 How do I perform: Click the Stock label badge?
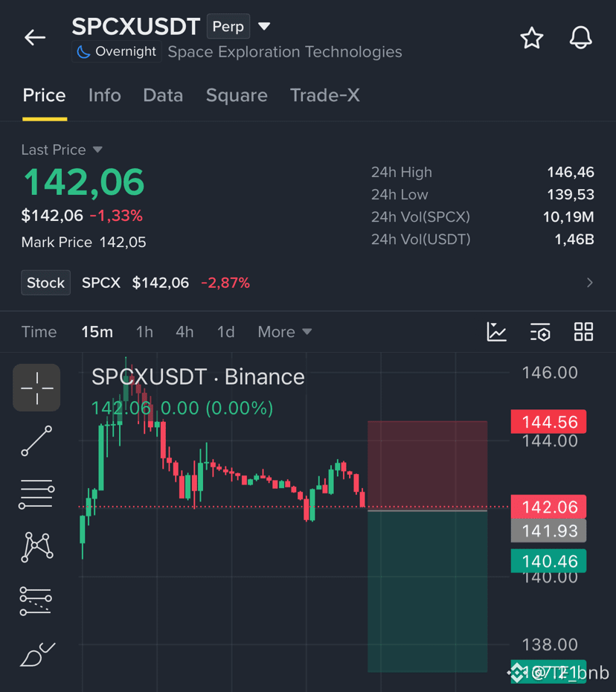coord(46,283)
